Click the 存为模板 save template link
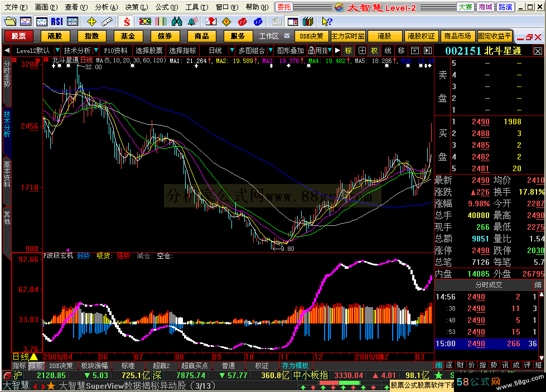The image size is (546, 392). pyautogui.click(x=295, y=366)
